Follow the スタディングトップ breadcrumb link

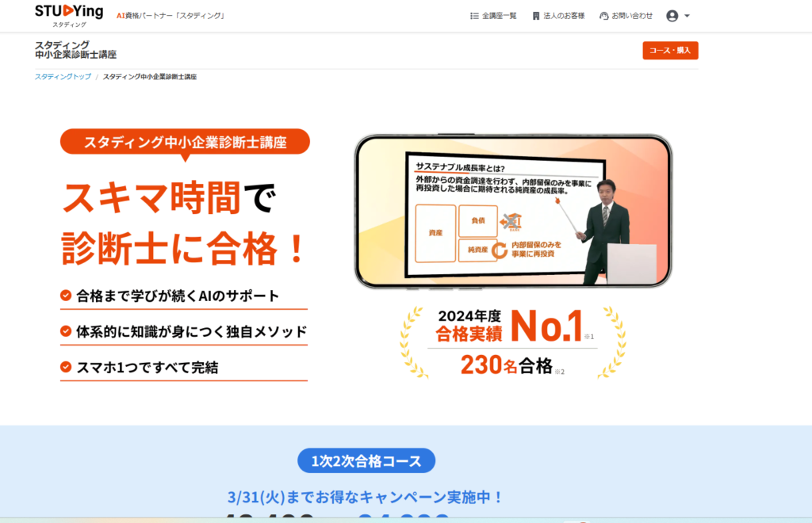(63, 77)
